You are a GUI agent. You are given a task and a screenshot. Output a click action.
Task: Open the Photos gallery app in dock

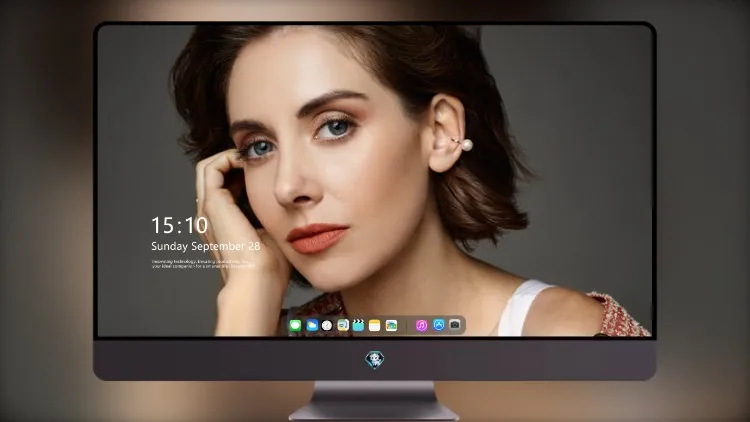[x=391, y=325]
